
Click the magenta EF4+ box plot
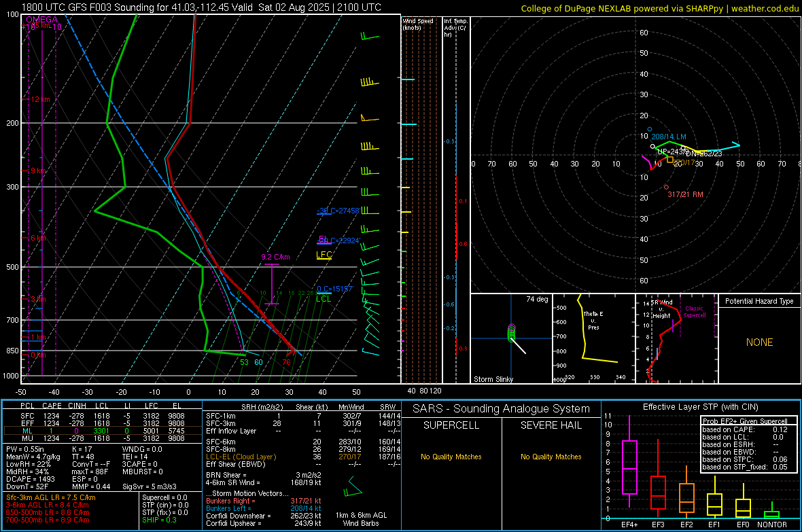coord(629,461)
